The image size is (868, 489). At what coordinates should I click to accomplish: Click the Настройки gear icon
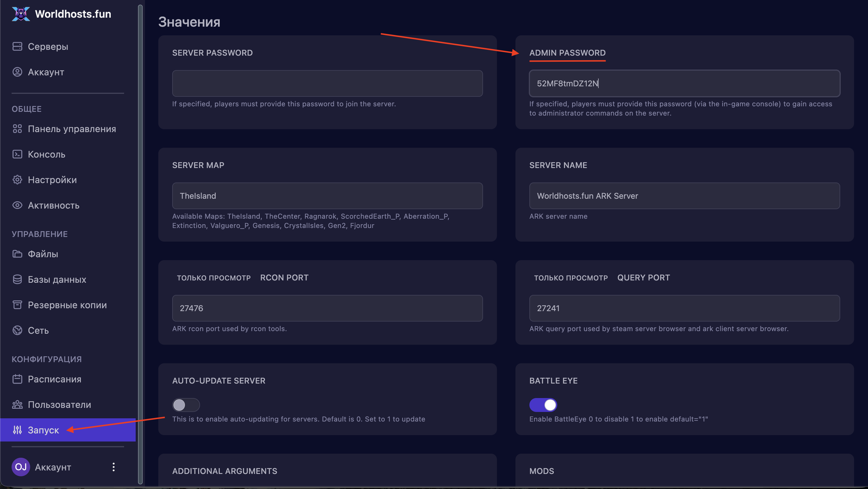click(17, 180)
